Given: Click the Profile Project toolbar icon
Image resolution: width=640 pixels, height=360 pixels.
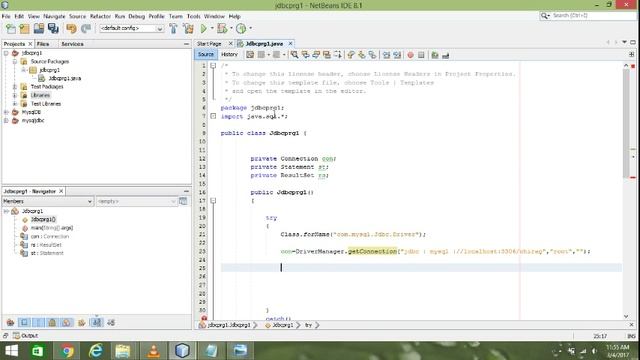Looking at the screenshot, I should (241, 28).
